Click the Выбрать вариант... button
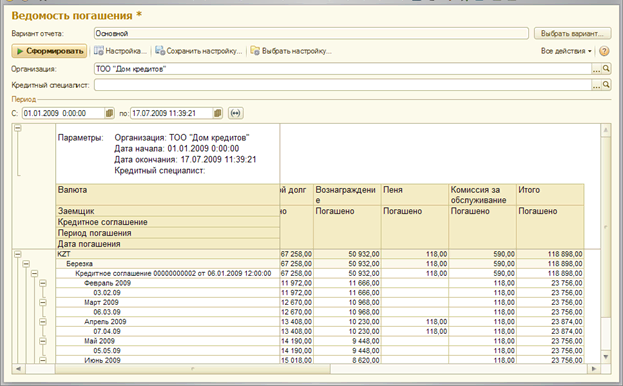The image size is (623, 386). pyautogui.click(x=572, y=33)
